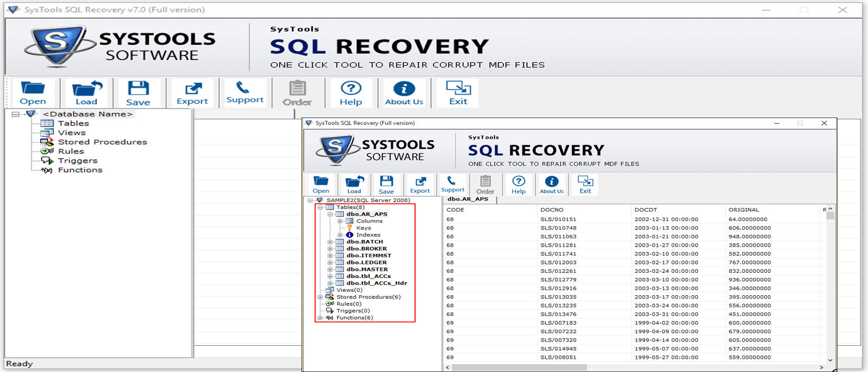Screen dimensions: 868x372
Task: Select Views node in back window tree
Action: click(x=72, y=133)
